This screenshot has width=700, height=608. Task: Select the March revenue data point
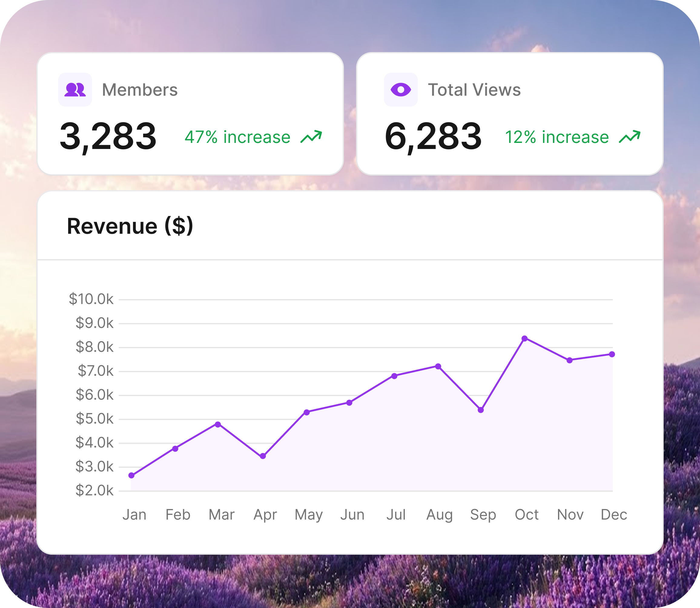pos(218,425)
